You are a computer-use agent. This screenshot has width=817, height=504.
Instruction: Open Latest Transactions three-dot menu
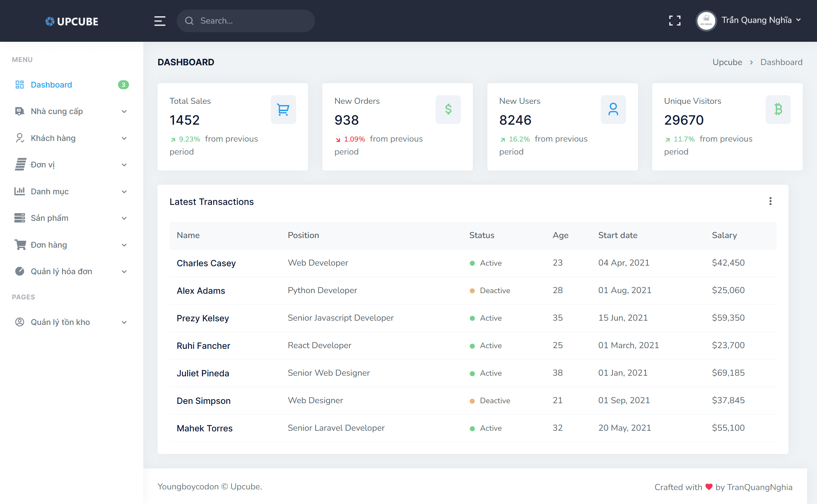[770, 201]
